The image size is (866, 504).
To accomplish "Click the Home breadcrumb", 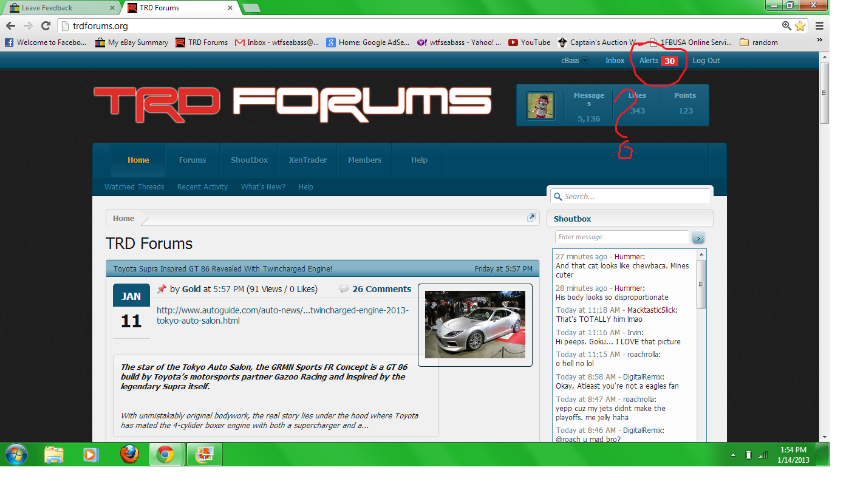I will point(123,219).
